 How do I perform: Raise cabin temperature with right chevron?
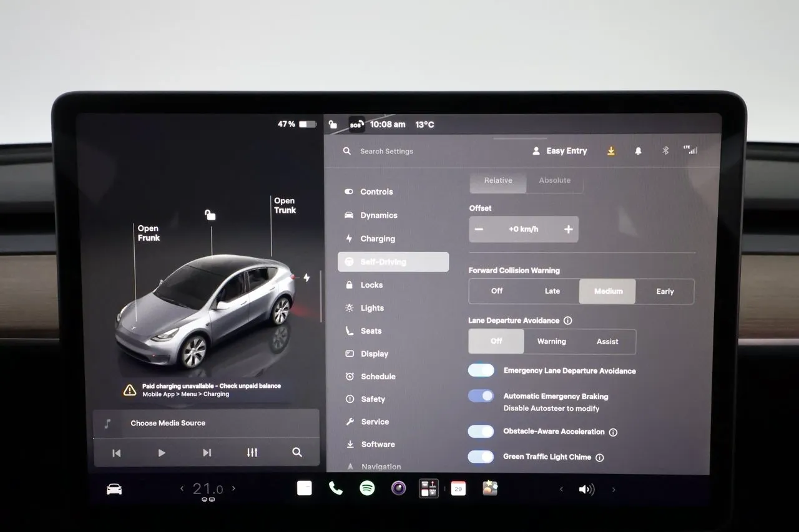click(x=233, y=489)
